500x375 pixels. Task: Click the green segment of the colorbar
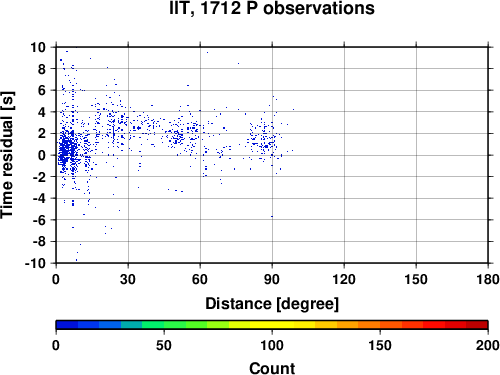(x=163, y=325)
